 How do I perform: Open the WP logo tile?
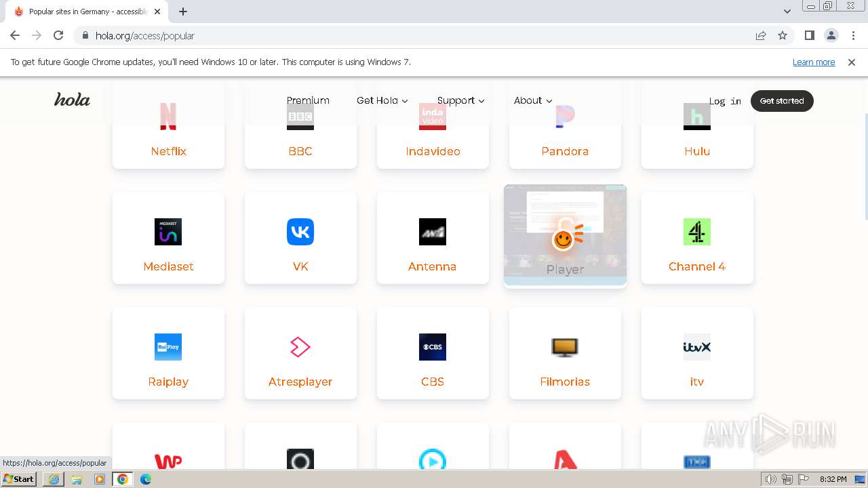[168, 461]
